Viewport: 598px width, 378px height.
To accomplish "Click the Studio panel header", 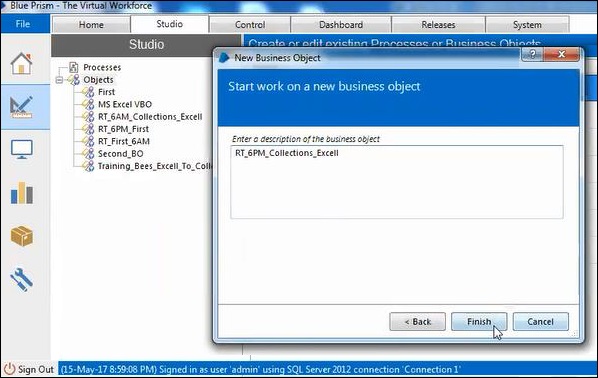I will [x=146, y=45].
